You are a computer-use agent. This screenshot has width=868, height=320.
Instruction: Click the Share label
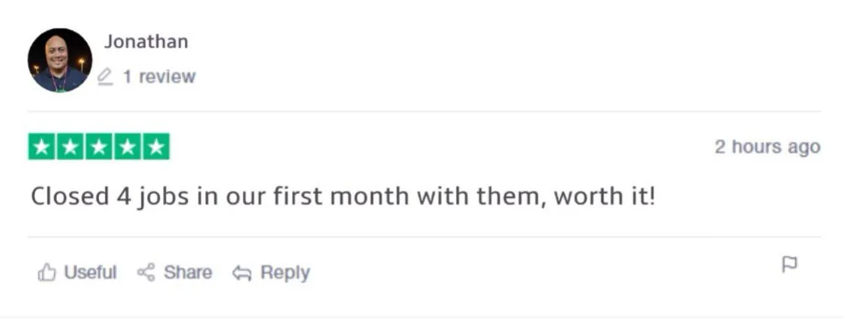click(188, 272)
